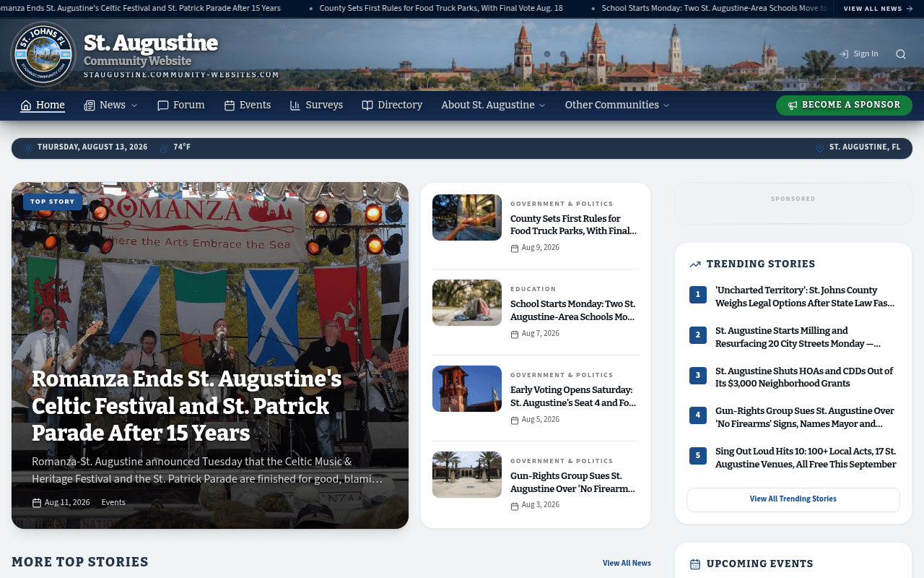Click the calendar icon next to Aug 9, 2026
The width and height of the screenshot is (924, 578).
click(x=515, y=249)
